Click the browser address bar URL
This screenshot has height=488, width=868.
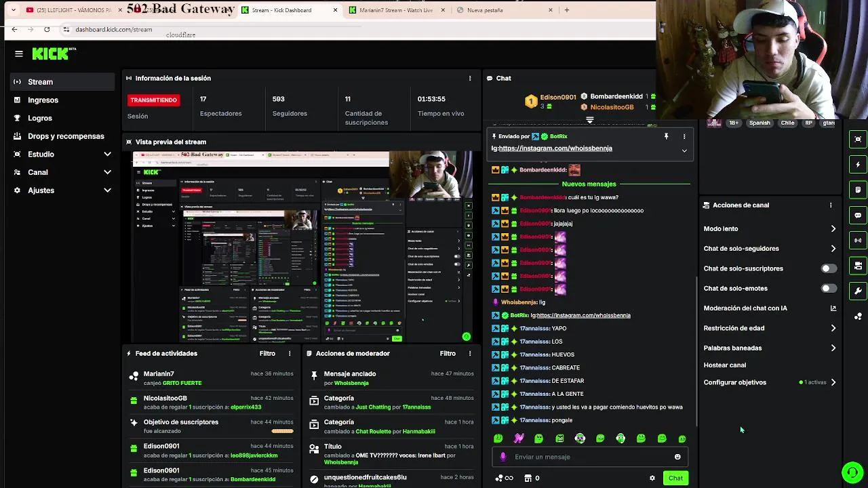(114, 29)
